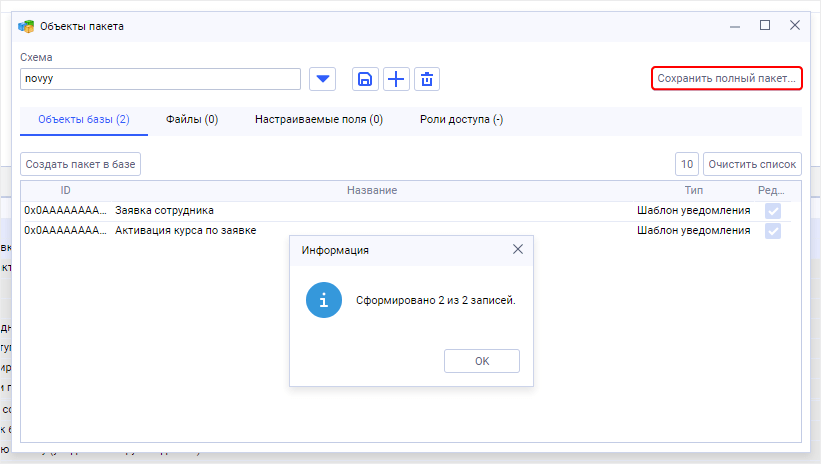This screenshot has height=464, width=821.
Task: Click the Название column header
Action: (372, 190)
